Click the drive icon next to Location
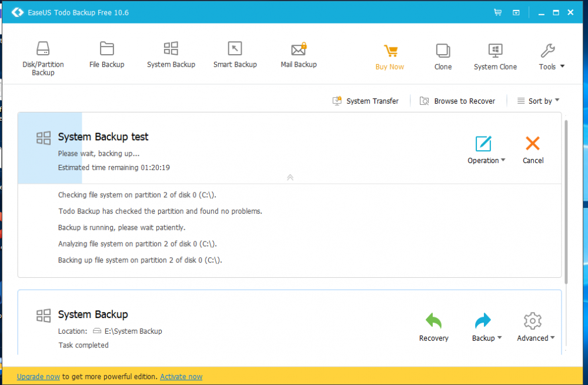Viewport: 588px width, 385px height. 97,331
